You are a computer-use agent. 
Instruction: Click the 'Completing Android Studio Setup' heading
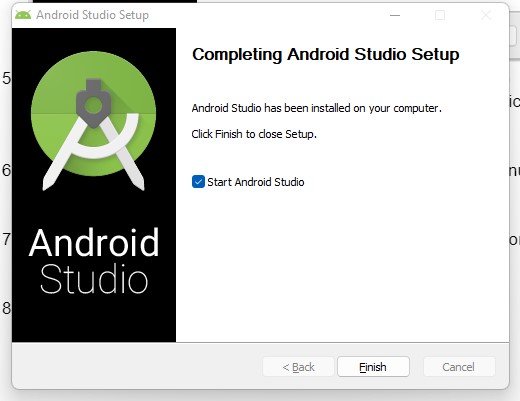(x=326, y=55)
